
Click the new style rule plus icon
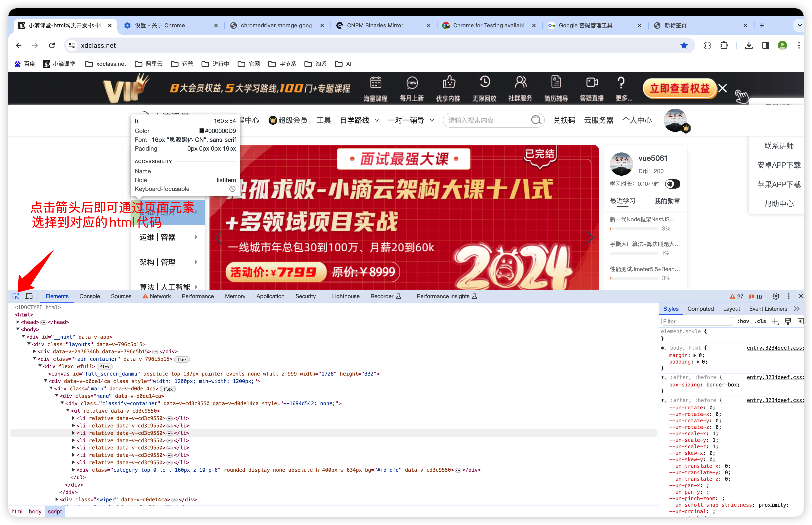(x=775, y=321)
